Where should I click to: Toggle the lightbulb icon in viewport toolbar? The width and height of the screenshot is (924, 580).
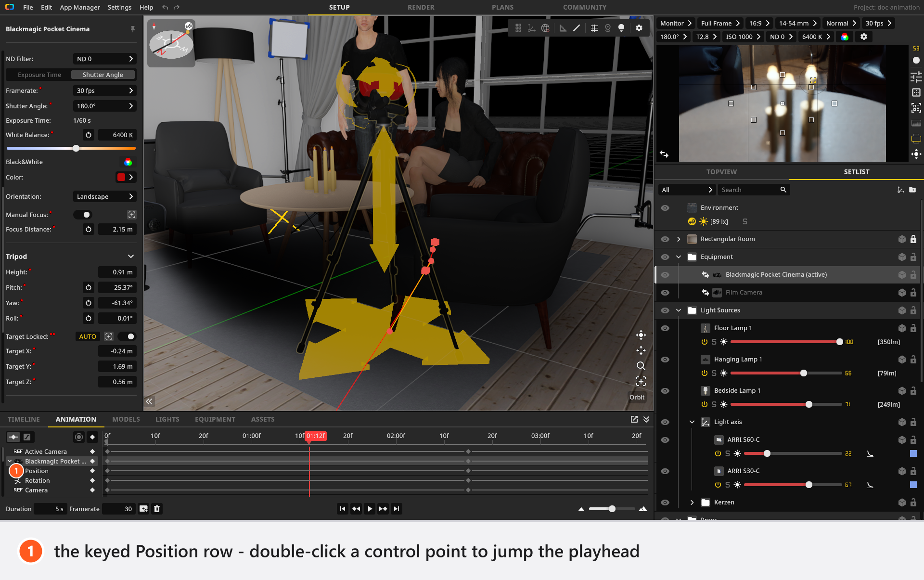pos(621,28)
